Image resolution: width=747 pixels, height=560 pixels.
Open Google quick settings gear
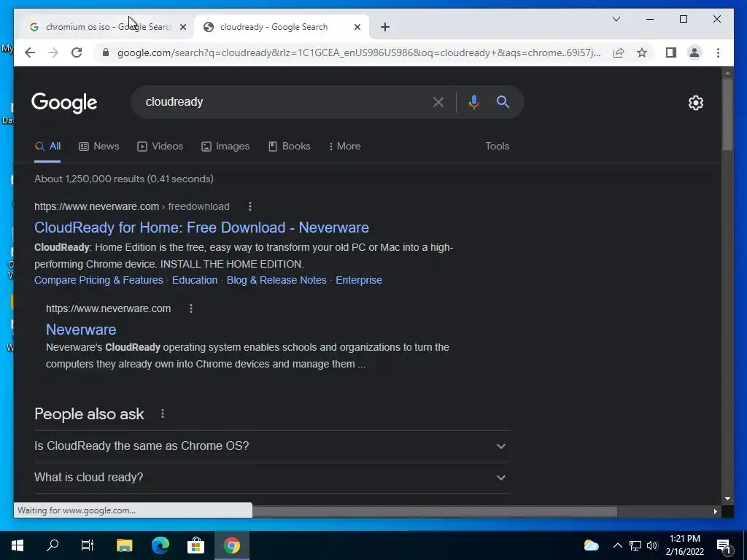[x=696, y=102]
